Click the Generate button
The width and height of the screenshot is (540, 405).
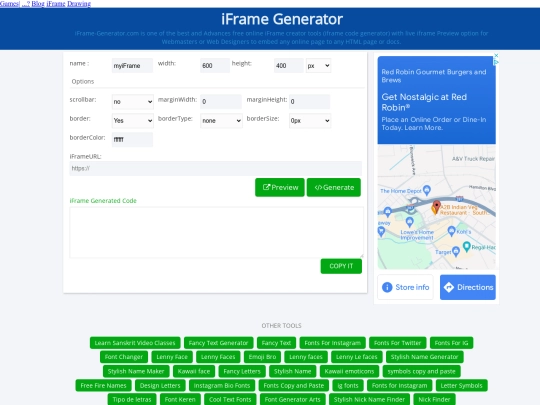334,187
